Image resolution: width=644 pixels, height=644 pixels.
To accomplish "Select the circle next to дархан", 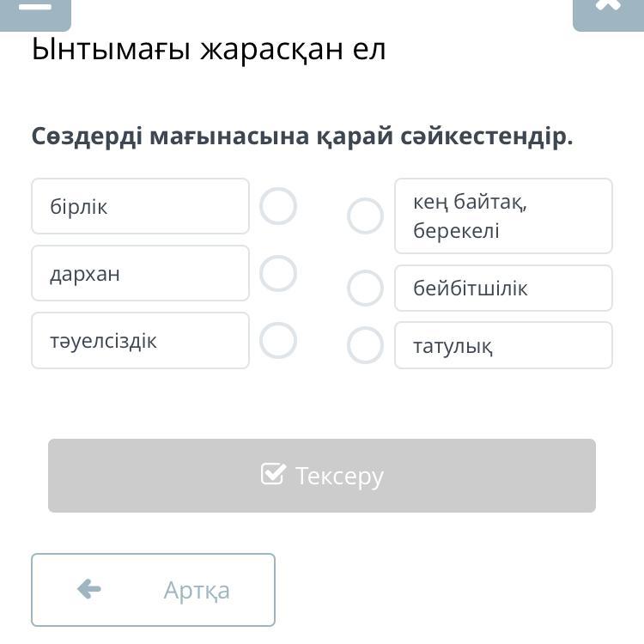I will coord(278,274).
